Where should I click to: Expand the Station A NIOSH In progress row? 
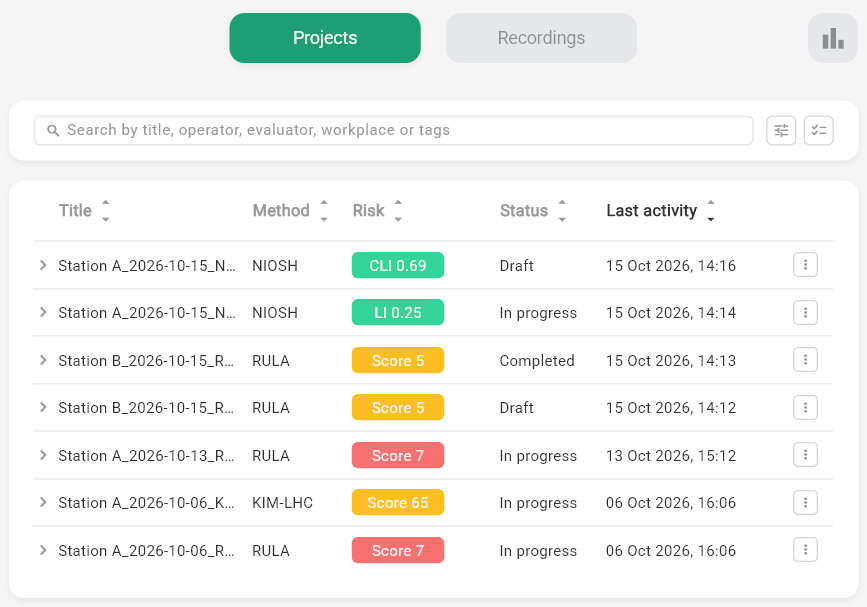point(43,312)
